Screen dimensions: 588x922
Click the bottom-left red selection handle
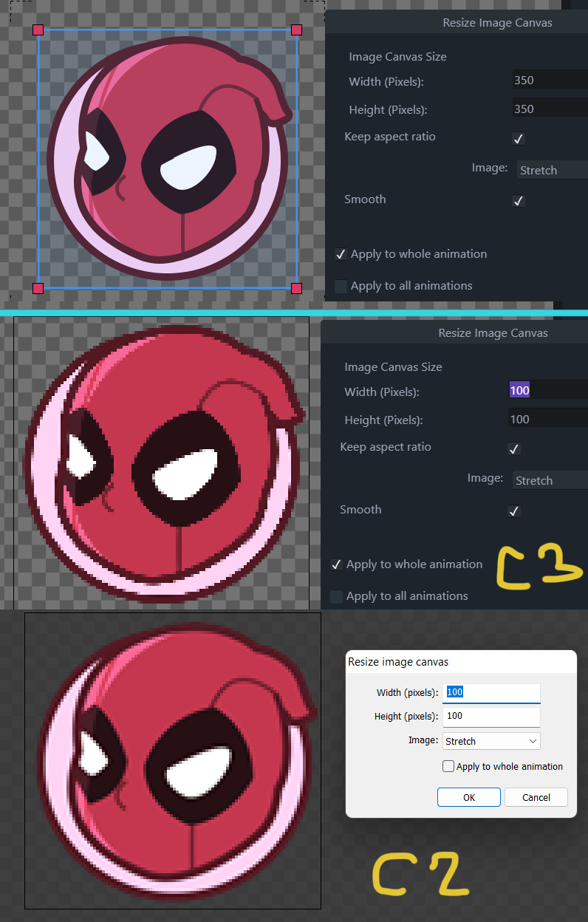[38, 288]
